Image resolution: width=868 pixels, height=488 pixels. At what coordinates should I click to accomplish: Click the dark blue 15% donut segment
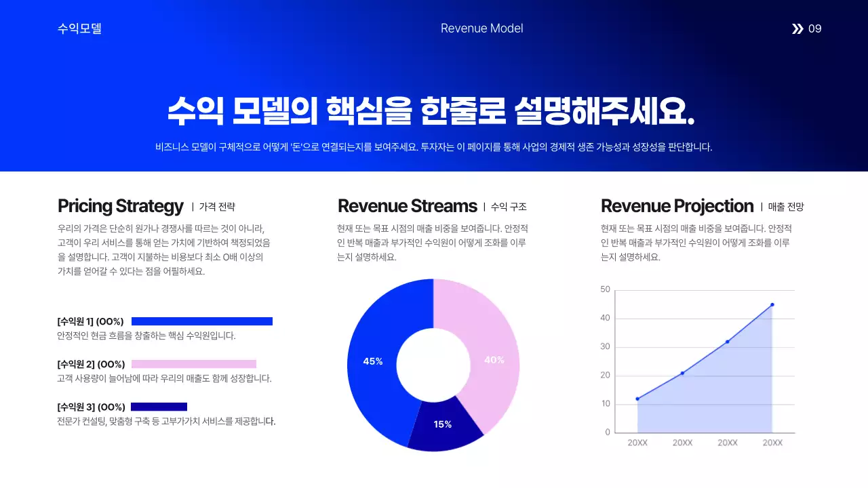pyautogui.click(x=443, y=424)
